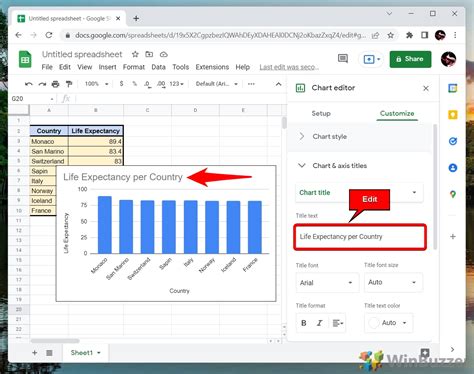Show side panel chevron at bottom right

(452, 349)
